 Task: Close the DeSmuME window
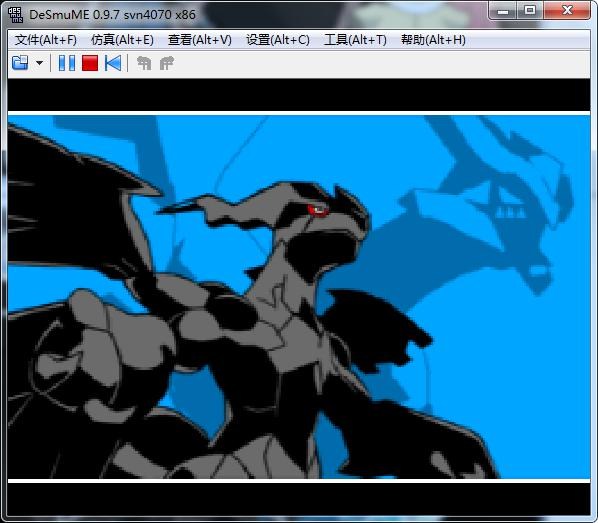(567, 11)
